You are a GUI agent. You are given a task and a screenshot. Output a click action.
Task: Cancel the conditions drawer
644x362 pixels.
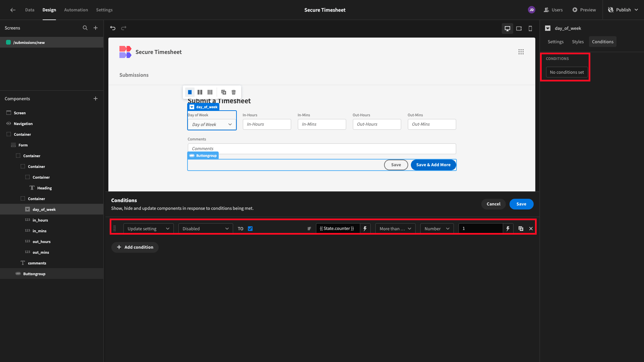point(493,204)
